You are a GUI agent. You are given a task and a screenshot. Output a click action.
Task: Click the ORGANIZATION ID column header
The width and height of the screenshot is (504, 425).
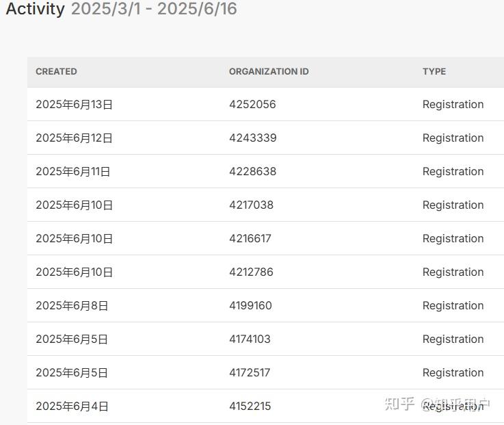269,71
